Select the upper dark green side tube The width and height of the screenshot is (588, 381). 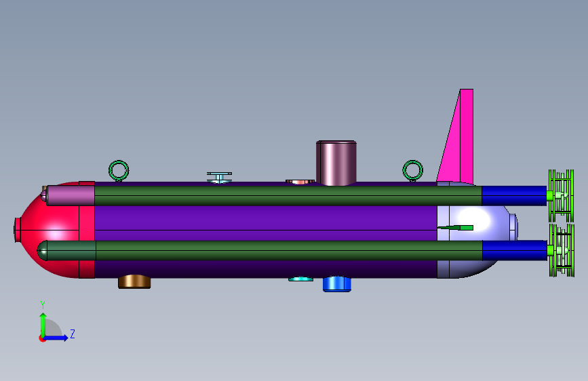pos(288,195)
